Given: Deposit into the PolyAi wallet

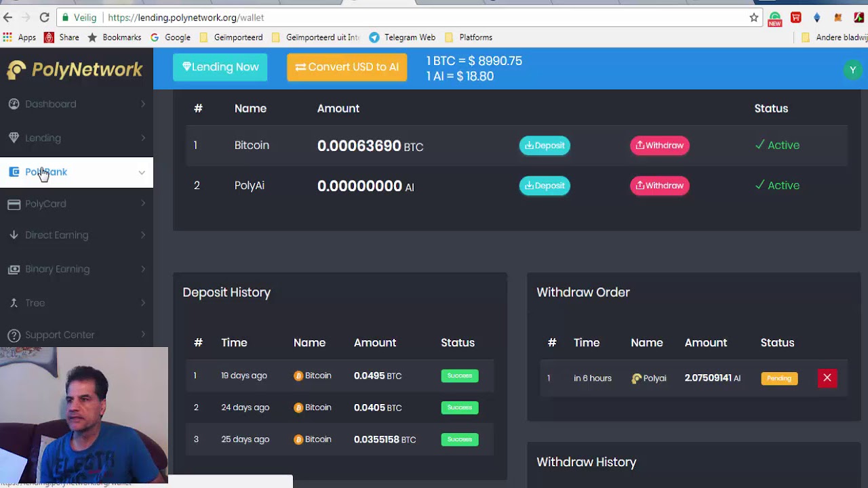Looking at the screenshot, I should pyautogui.click(x=545, y=185).
